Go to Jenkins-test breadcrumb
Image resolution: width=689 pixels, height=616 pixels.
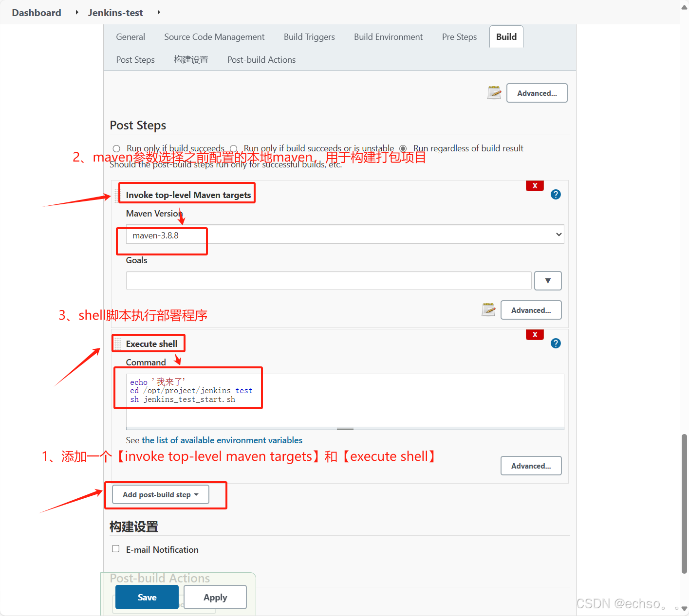coord(115,13)
